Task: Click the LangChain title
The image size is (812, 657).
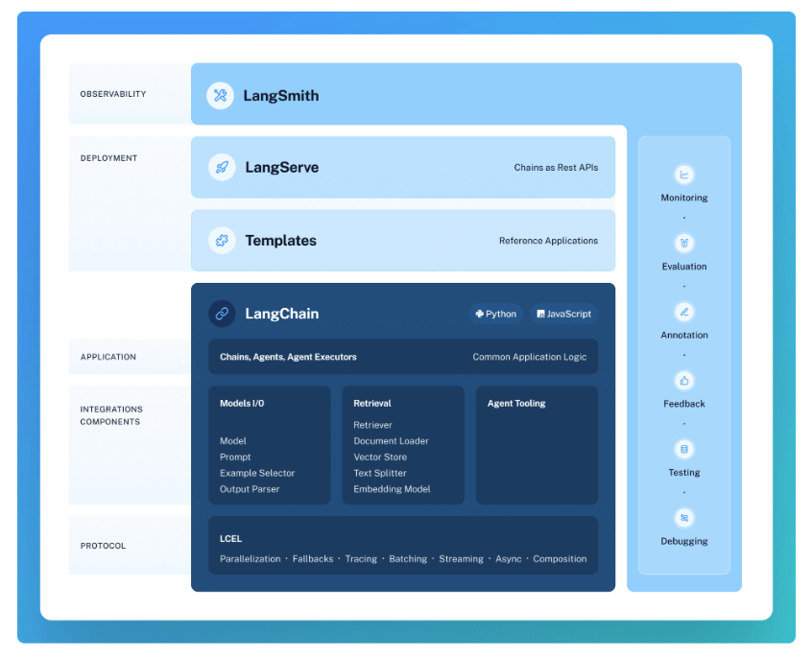Action: point(282,314)
